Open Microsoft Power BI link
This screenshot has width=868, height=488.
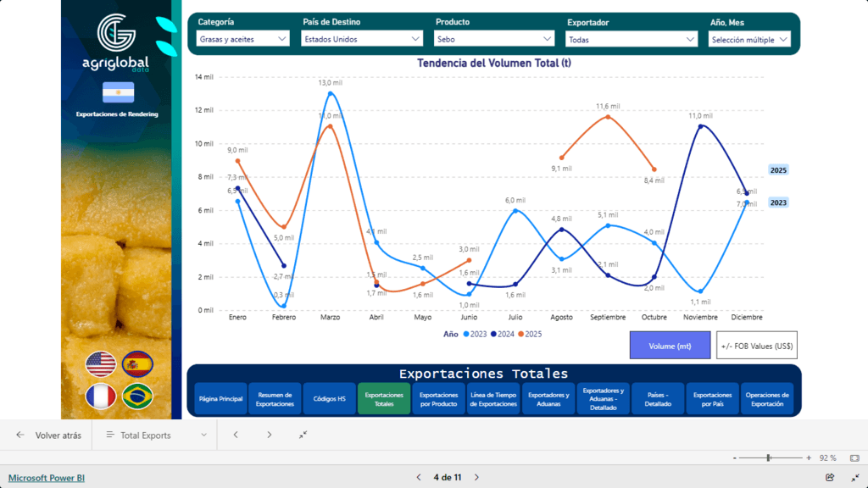tap(47, 478)
